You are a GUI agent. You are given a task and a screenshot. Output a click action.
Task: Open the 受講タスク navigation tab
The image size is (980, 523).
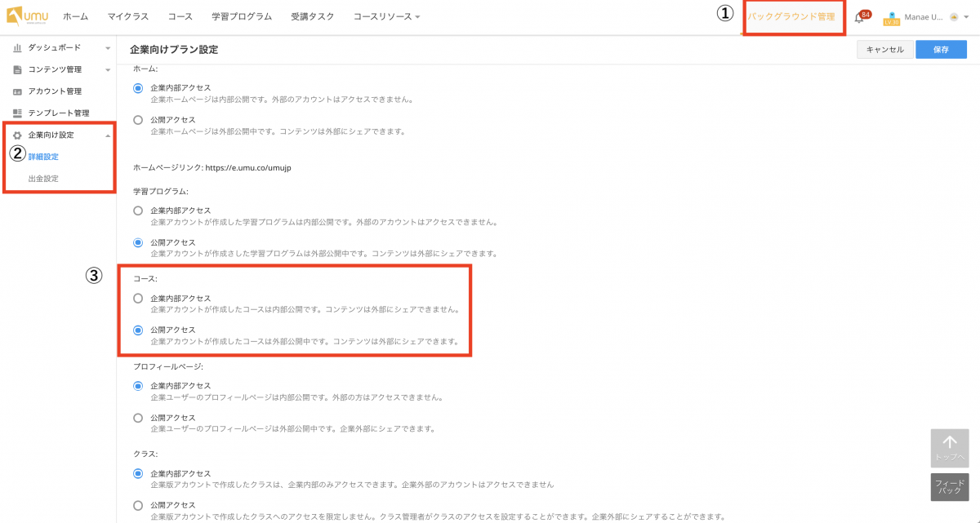coord(312,16)
